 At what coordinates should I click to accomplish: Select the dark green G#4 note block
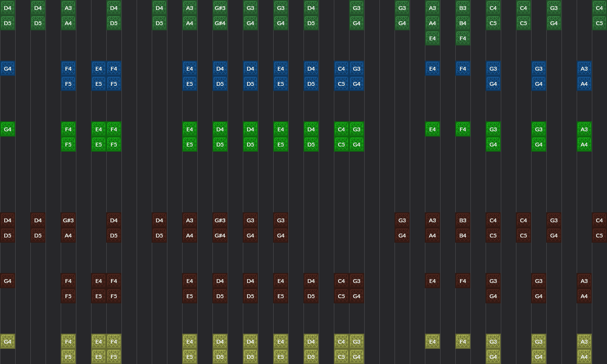point(220,23)
